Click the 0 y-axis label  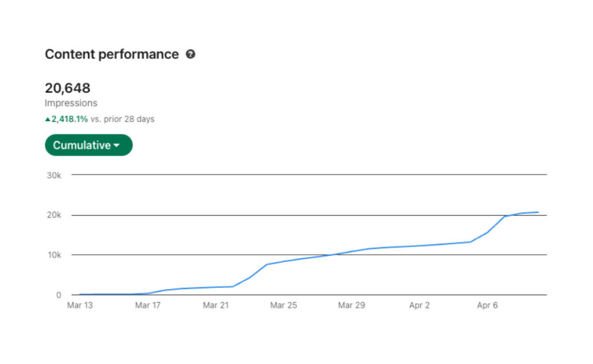coord(58,295)
